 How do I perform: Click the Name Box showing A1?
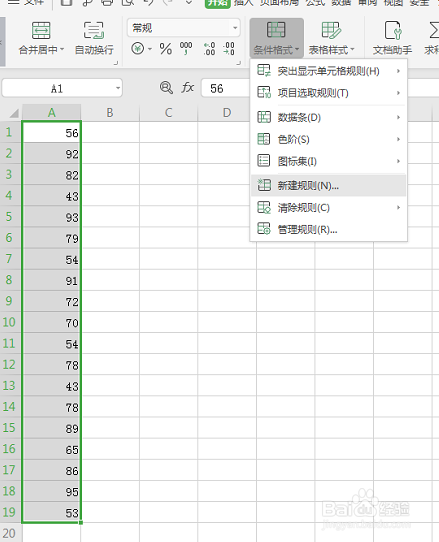click(57, 88)
